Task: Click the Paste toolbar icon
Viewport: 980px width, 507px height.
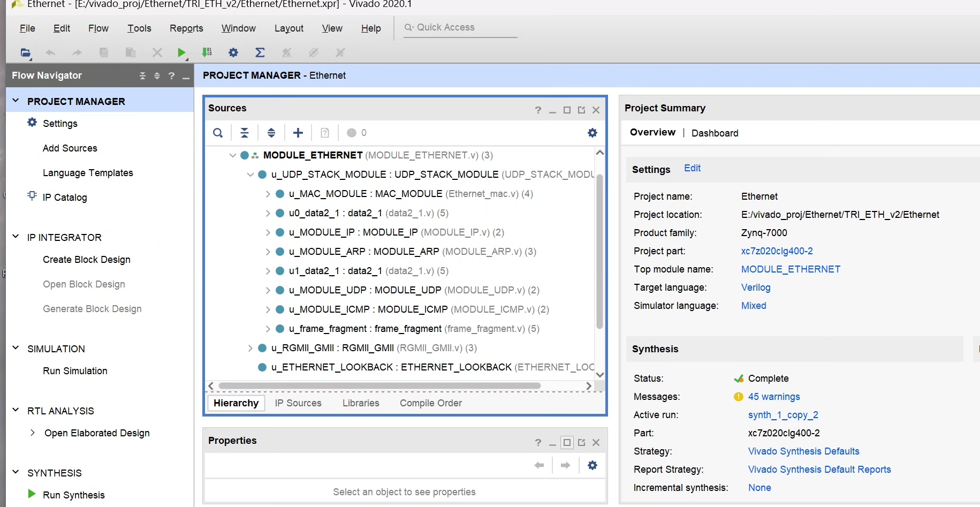Action: [x=130, y=52]
